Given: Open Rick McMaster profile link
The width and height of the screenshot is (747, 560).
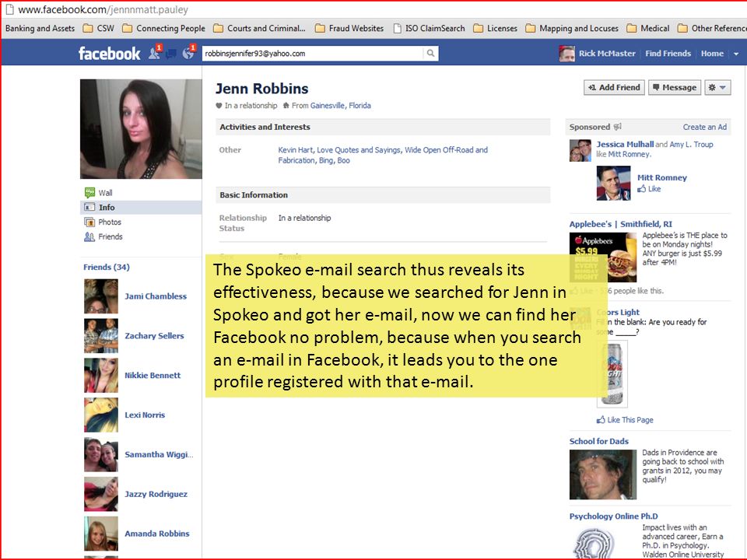Looking at the screenshot, I should tap(607, 54).
